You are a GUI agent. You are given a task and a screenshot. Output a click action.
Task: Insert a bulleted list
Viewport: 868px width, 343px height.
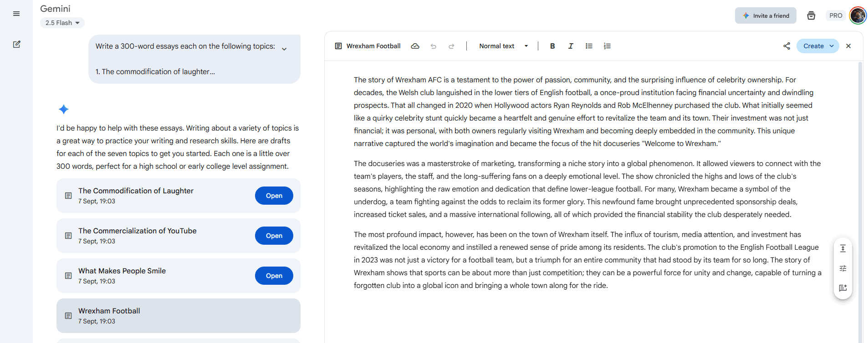tap(589, 46)
